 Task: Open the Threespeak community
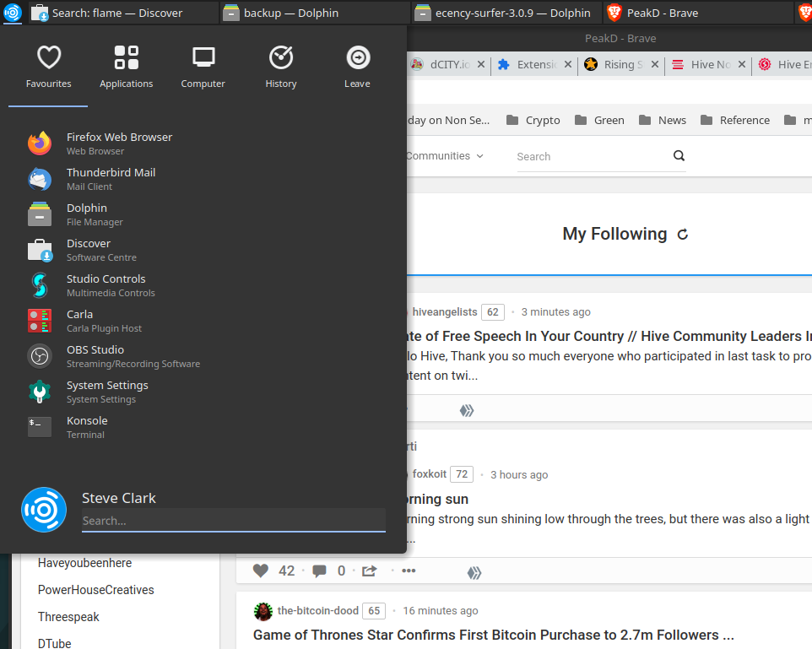[x=68, y=617]
